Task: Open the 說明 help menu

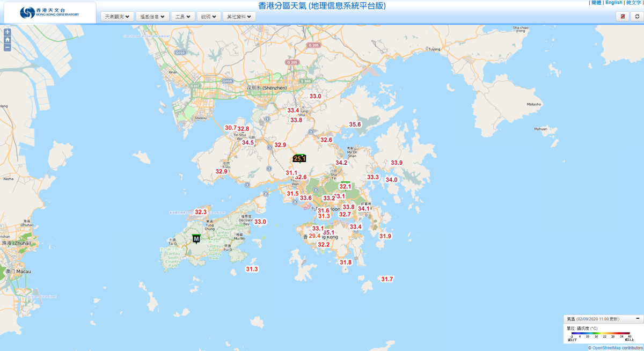Action: pyautogui.click(x=209, y=17)
